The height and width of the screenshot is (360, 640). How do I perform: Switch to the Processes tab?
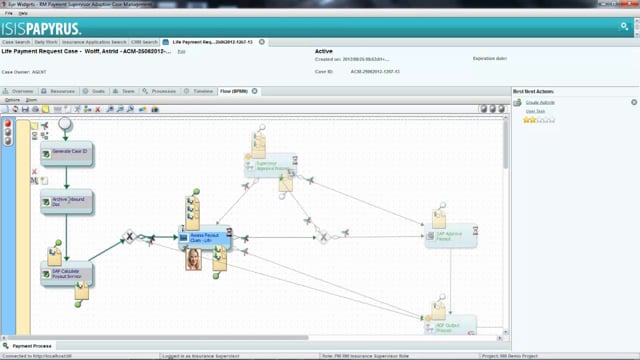[x=160, y=91]
